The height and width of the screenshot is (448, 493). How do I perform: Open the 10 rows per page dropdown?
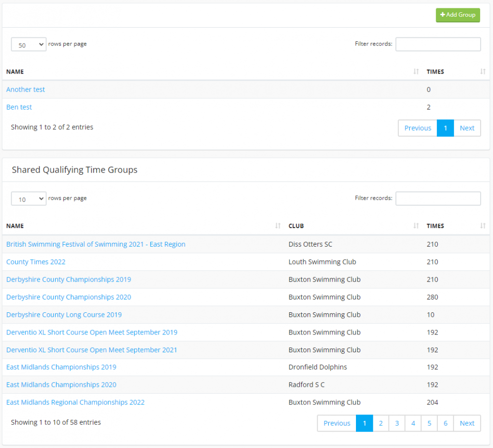tap(29, 199)
